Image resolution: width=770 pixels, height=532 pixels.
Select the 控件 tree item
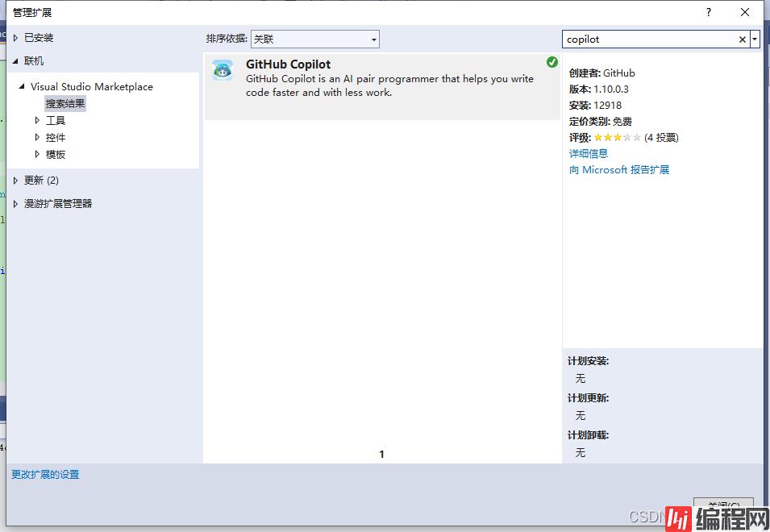pos(56,137)
